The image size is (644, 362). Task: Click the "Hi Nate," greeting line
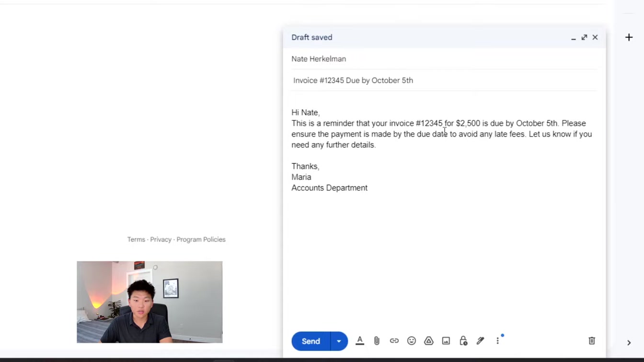coord(306,113)
